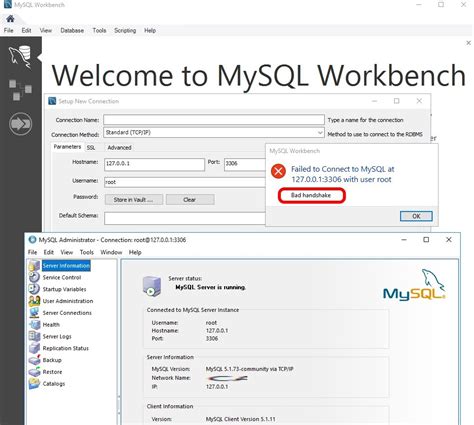Click the Server Information icon in Administrator
Screen dimensions: 474x425
point(34,266)
